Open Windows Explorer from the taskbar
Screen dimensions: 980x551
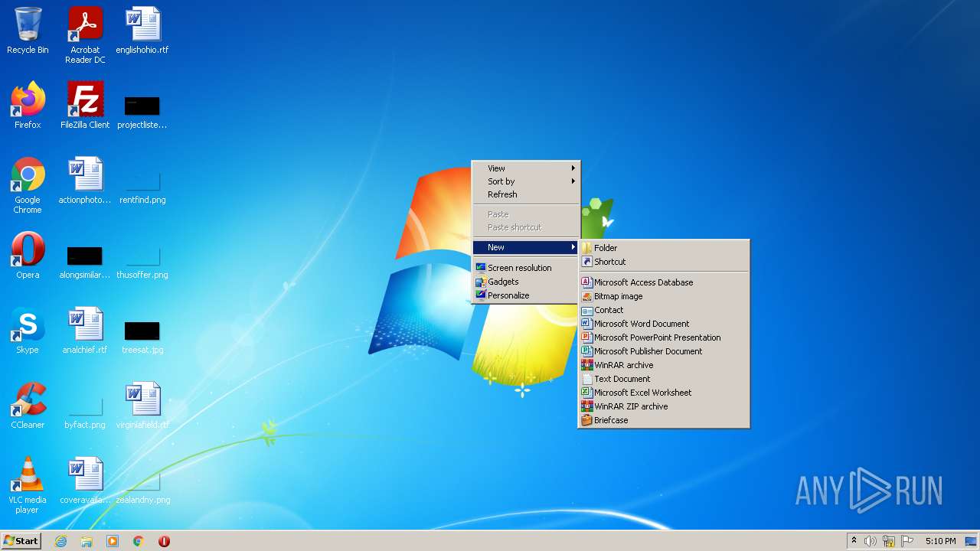(x=87, y=541)
